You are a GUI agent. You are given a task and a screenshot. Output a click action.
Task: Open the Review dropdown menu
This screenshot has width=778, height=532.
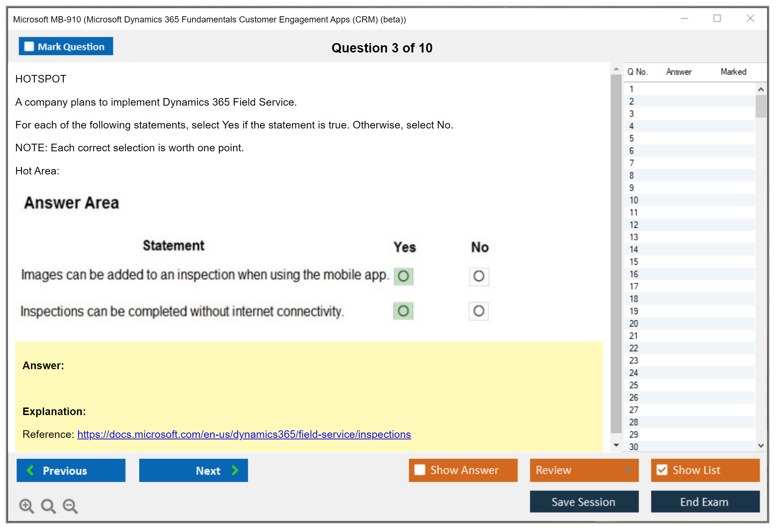[628, 470]
